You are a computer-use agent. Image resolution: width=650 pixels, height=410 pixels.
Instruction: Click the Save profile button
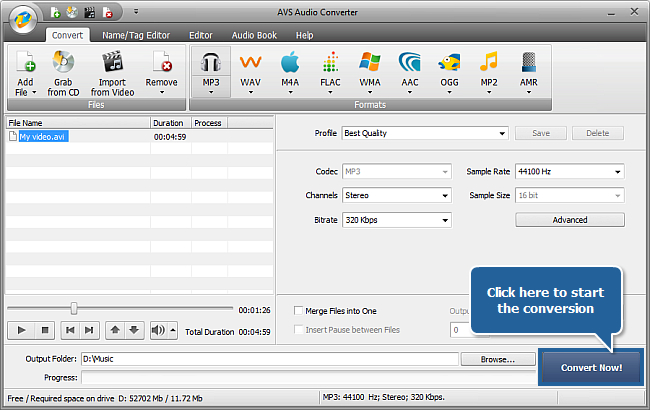(x=541, y=133)
